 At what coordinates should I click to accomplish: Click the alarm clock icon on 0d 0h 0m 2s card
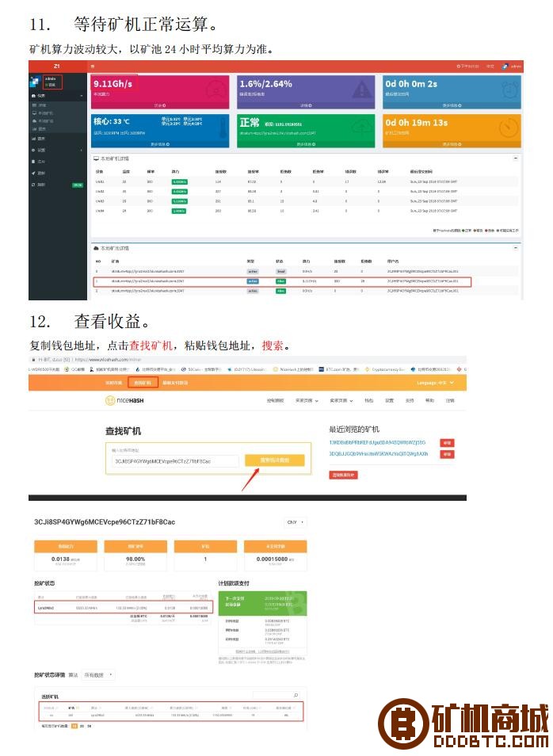point(509,90)
